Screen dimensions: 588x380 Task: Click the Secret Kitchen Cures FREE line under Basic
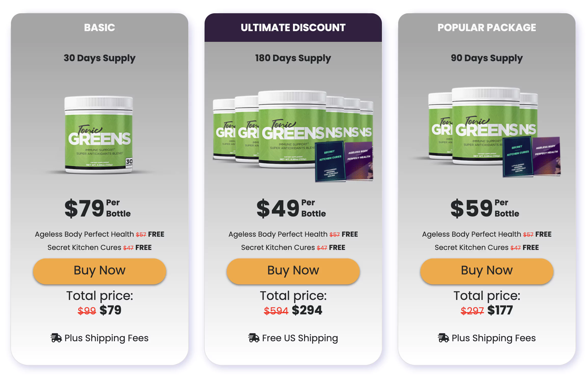(99, 247)
